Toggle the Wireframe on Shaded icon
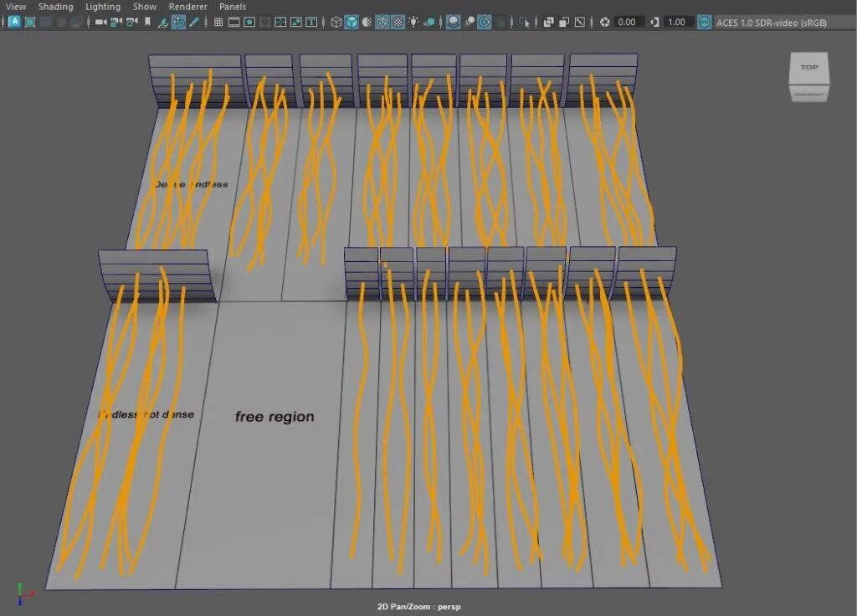The image size is (857, 616). 382,22
